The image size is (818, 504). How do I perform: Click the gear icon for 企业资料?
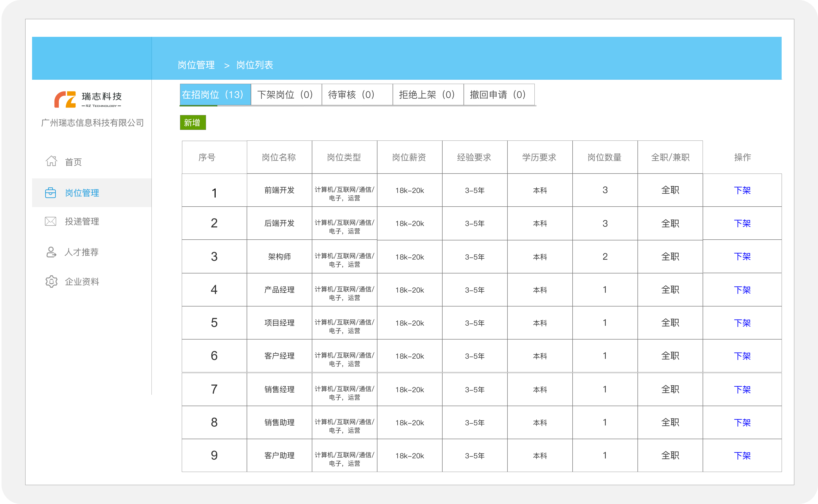point(51,282)
